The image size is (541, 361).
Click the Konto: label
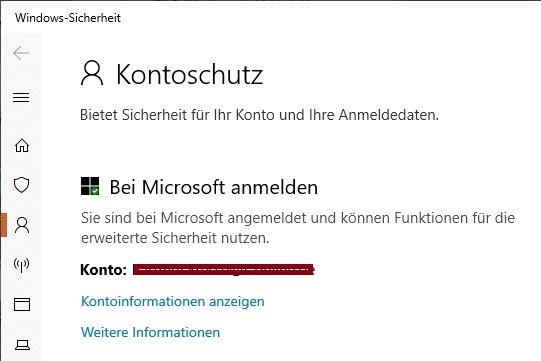click(104, 270)
